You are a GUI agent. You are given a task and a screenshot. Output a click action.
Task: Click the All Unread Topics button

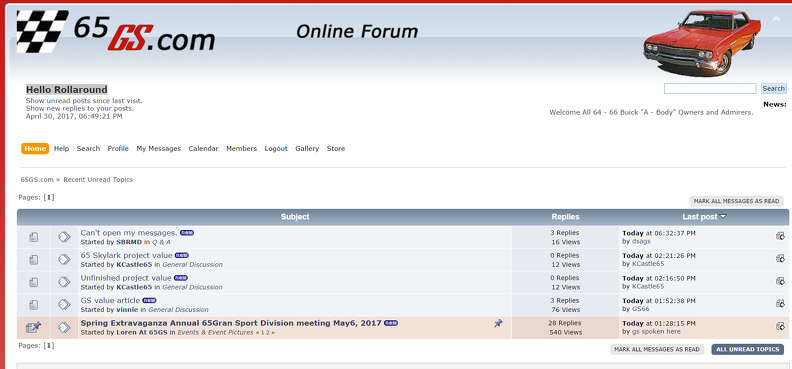(x=748, y=349)
